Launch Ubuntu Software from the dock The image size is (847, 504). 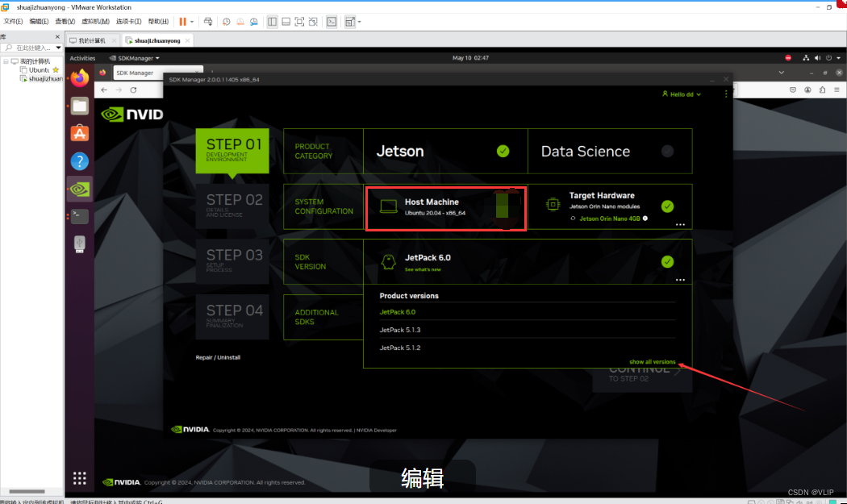79,133
